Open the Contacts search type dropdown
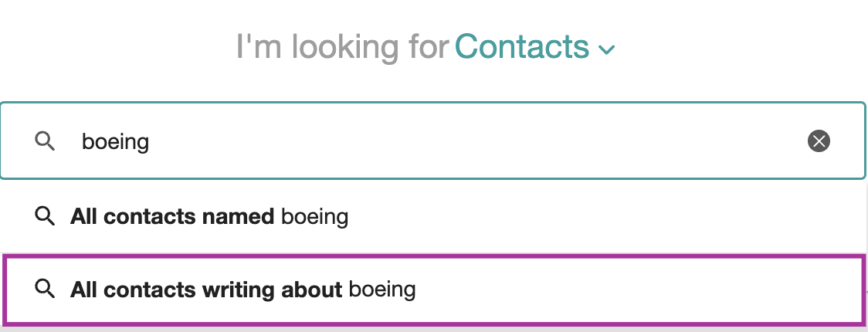The height and width of the screenshot is (332, 868). point(534,46)
